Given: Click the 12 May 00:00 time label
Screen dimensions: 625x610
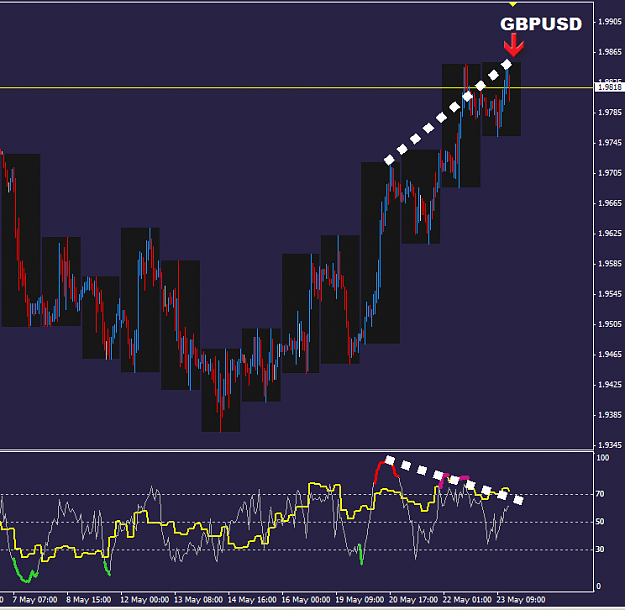Looking at the screenshot, I should point(145,600).
